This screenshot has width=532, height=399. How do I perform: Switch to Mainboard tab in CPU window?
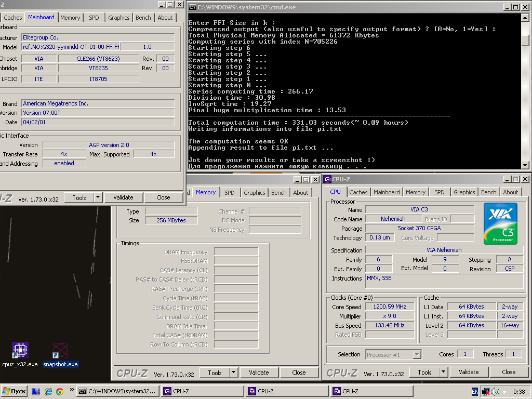387,192
